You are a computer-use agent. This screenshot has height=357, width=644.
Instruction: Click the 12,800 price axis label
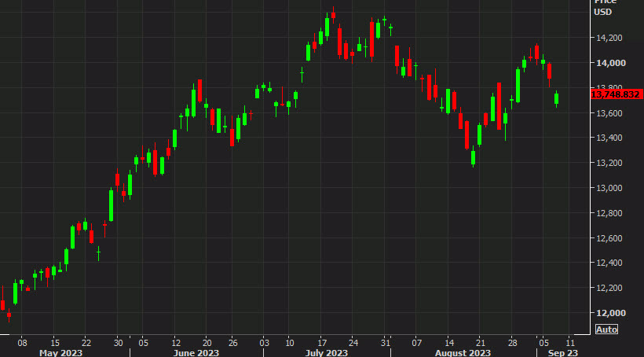point(609,213)
